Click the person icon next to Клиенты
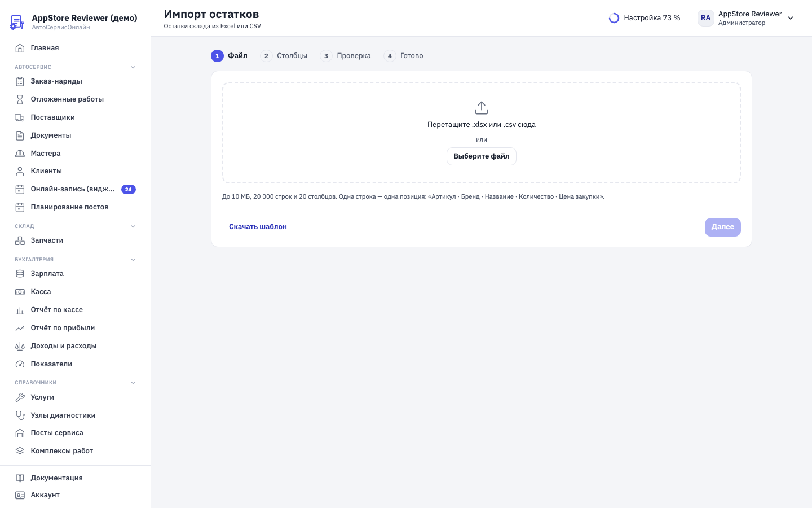 point(20,171)
